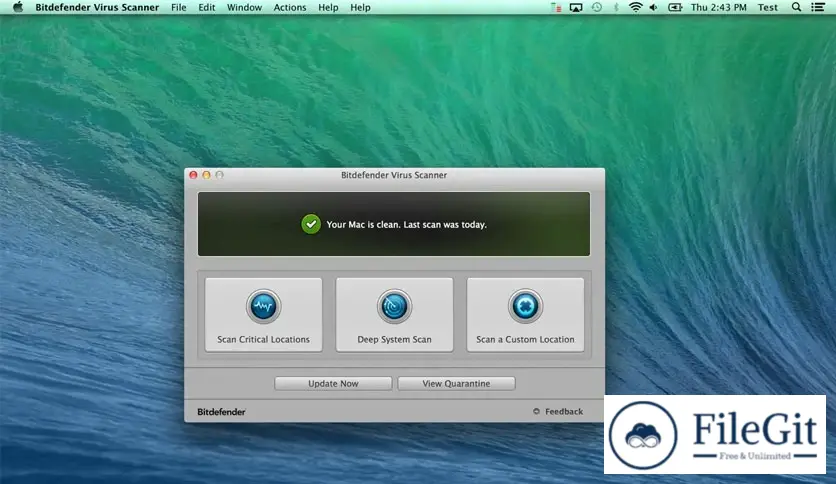Open the Window menu
This screenshot has height=484, width=836.
(244, 7)
